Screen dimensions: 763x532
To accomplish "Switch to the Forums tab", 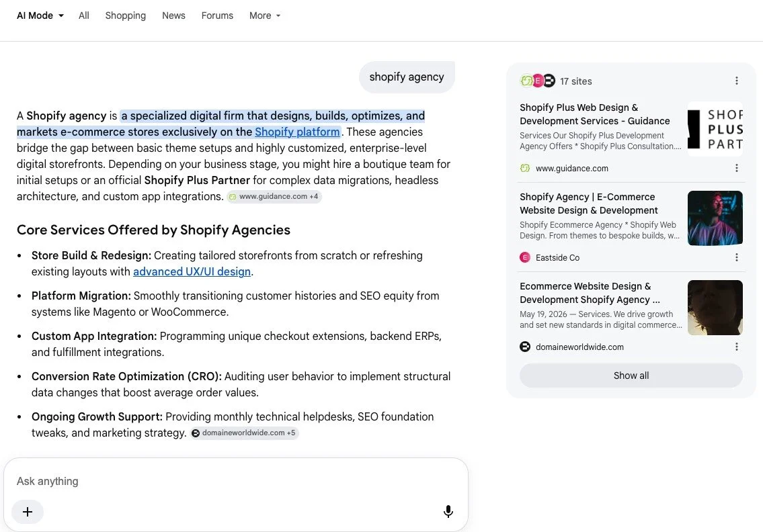I will (x=217, y=15).
